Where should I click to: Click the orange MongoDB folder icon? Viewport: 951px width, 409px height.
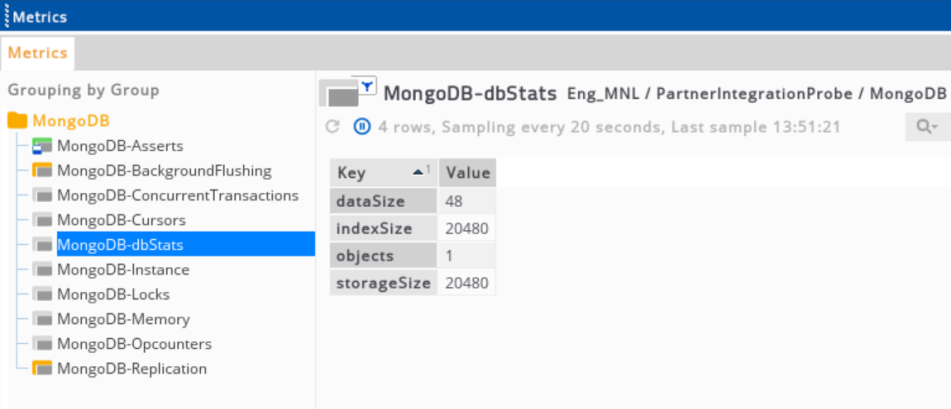(x=17, y=121)
